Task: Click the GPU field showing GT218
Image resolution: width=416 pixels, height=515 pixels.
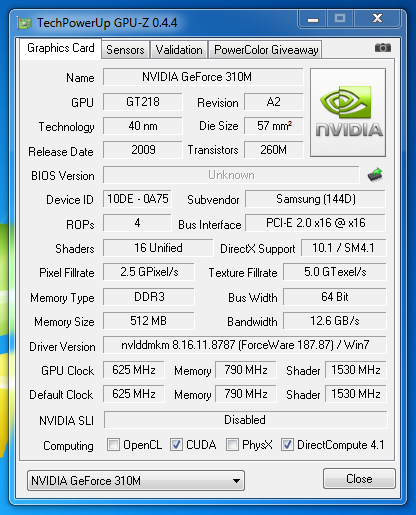Action: (143, 102)
